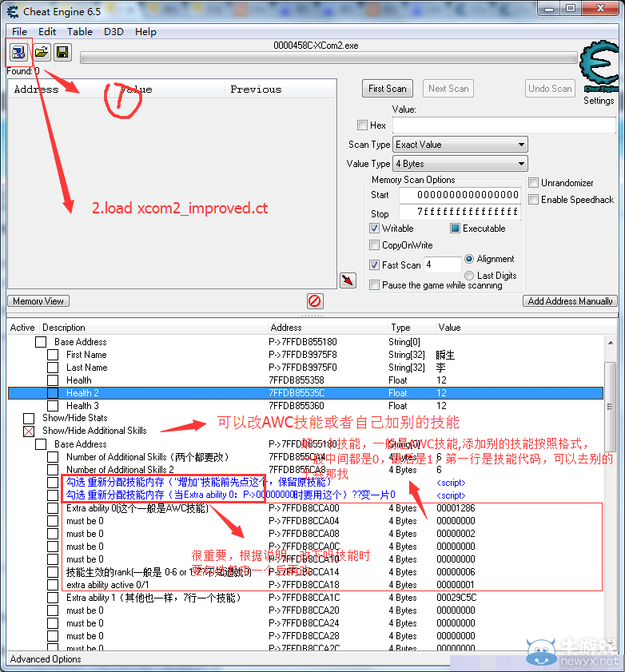Click Advanced Options at the bottom
Image resolution: width=625 pixels, height=672 pixels.
(x=46, y=659)
